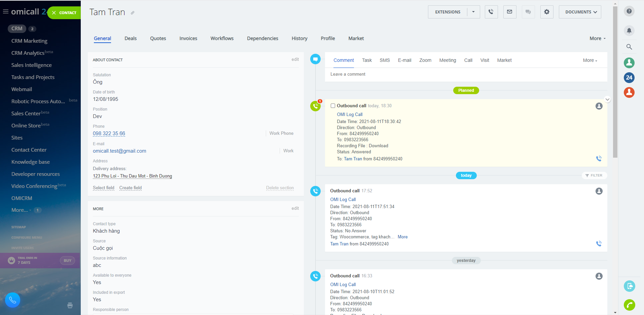Image resolution: width=644 pixels, height=315 pixels.
Task: Click the notifications bell icon
Action: click(629, 31)
